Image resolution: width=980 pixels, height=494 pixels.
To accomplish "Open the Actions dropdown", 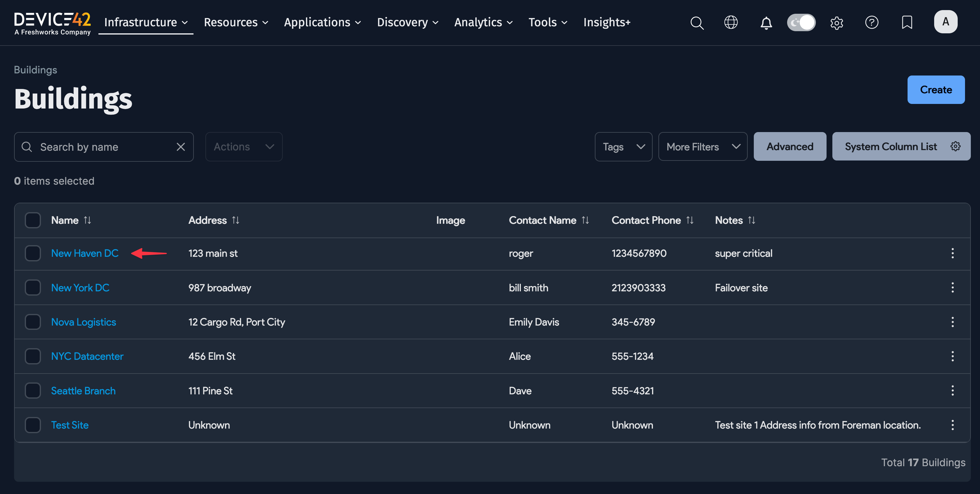I will pos(244,147).
